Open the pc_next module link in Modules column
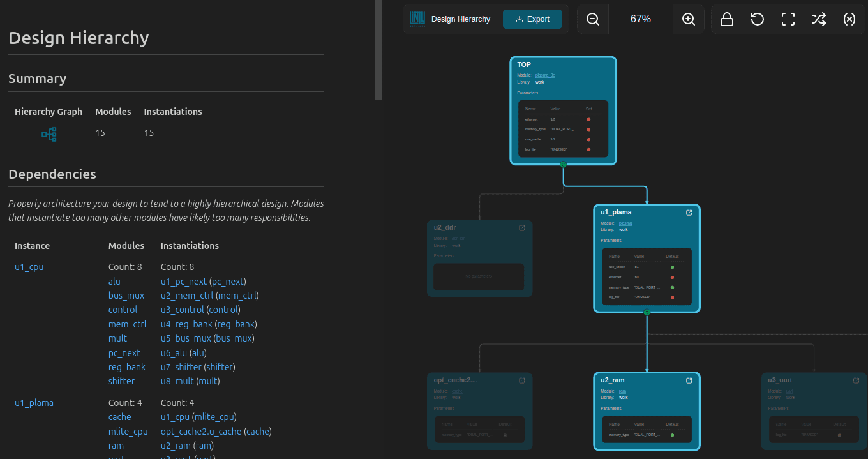Screen dimensions: 868x459 point(124,353)
